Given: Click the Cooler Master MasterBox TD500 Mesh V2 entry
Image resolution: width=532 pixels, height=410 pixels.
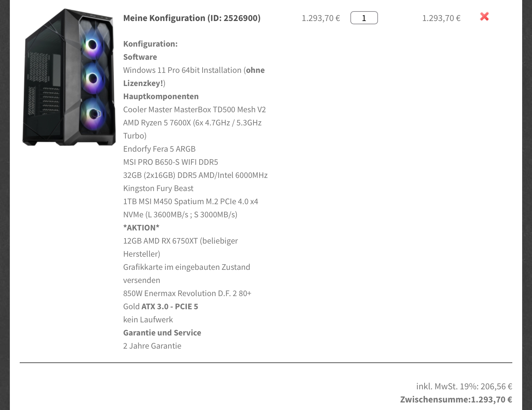Looking at the screenshot, I should [194, 110].
